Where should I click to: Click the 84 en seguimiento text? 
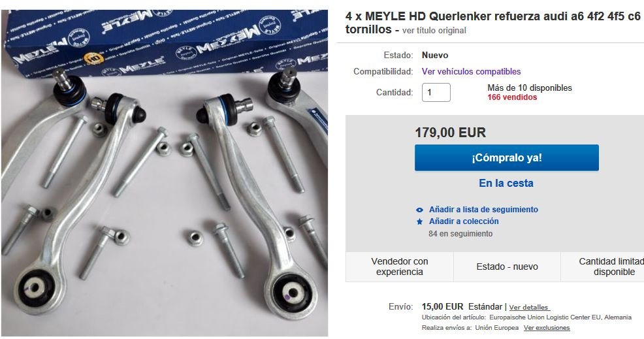tap(460, 234)
